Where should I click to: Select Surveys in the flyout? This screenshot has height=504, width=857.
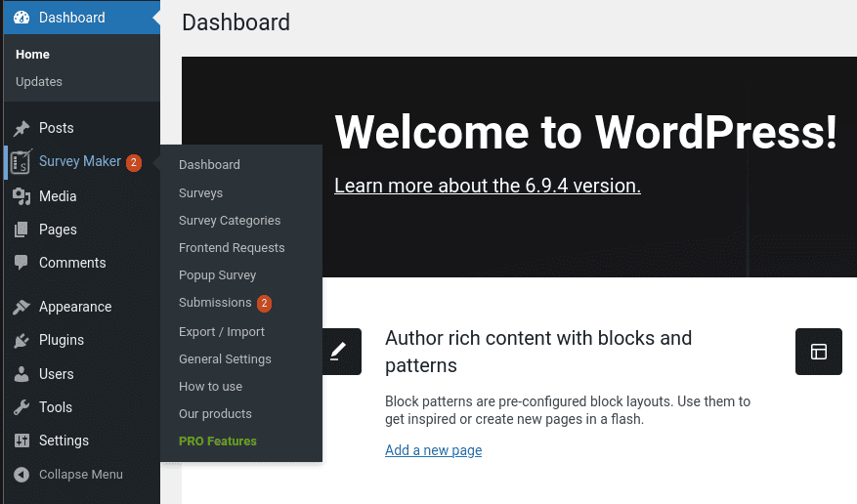[x=200, y=193]
